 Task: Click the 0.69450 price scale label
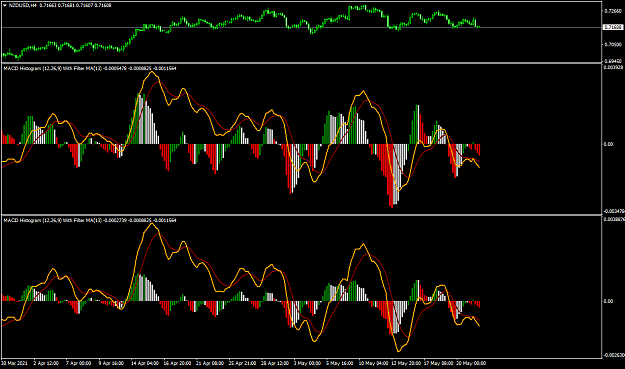613,61
